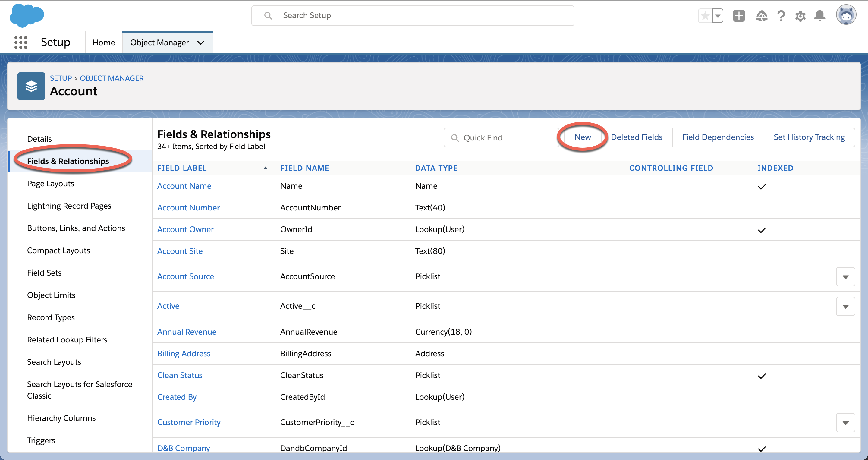Sort by DATA TYPE column header
The image size is (868, 460).
[x=436, y=168]
